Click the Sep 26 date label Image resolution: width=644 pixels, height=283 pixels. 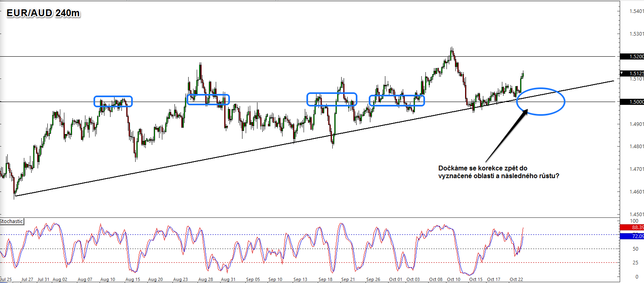[373, 279]
